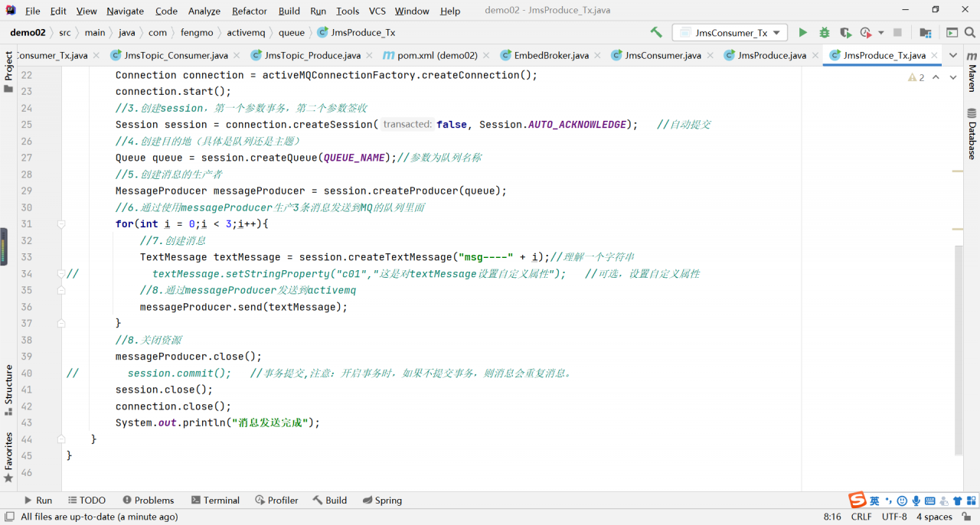Open the Structure tool window sidebar
This screenshot has height=525, width=980.
8,390
